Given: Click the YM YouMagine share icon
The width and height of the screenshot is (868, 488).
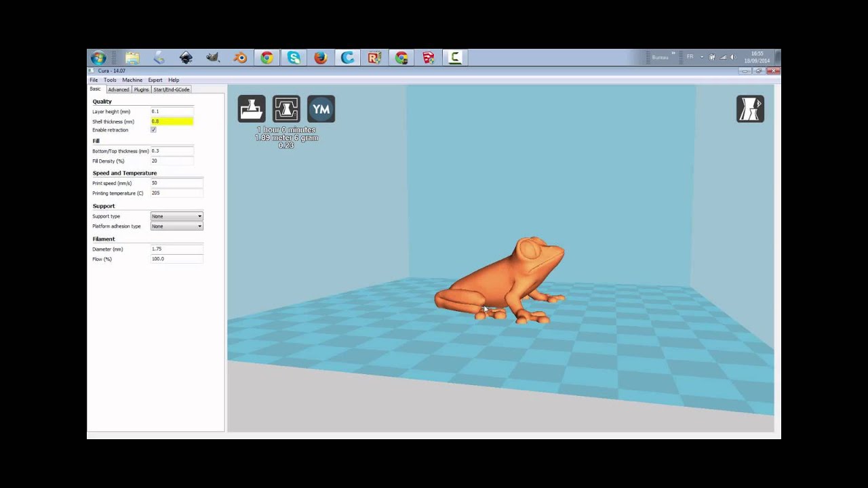Looking at the screenshot, I should click(x=321, y=109).
